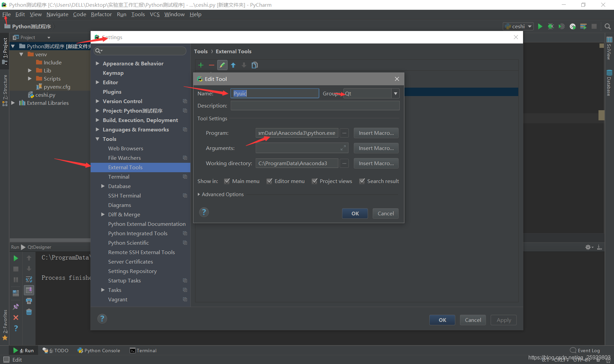Open the Group Qt dropdown arrow

tap(396, 93)
